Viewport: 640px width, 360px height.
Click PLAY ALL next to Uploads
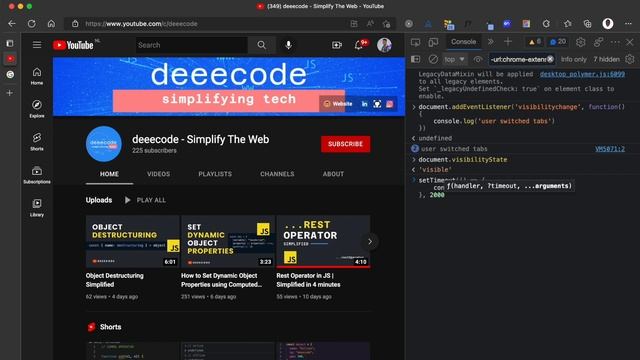coord(145,200)
